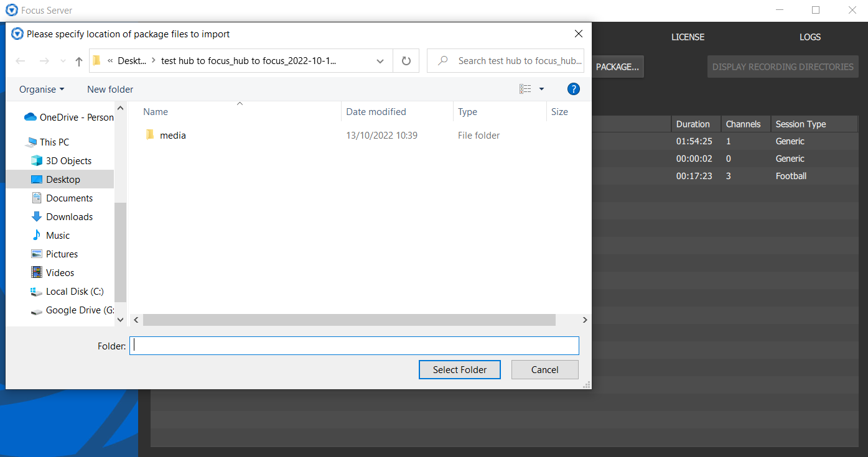Click DISPLAY RECORDING DIRECTORIES button
Image resolution: width=868 pixels, height=457 pixels.
tap(783, 67)
